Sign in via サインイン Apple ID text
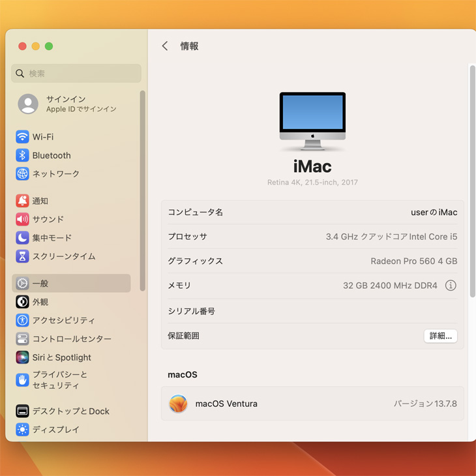Viewport: 476px width, 476px height. pyautogui.click(x=66, y=99)
